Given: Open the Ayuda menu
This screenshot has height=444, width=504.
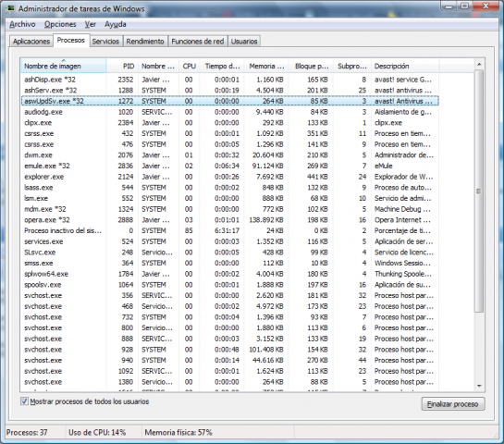Looking at the screenshot, I should [115, 24].
